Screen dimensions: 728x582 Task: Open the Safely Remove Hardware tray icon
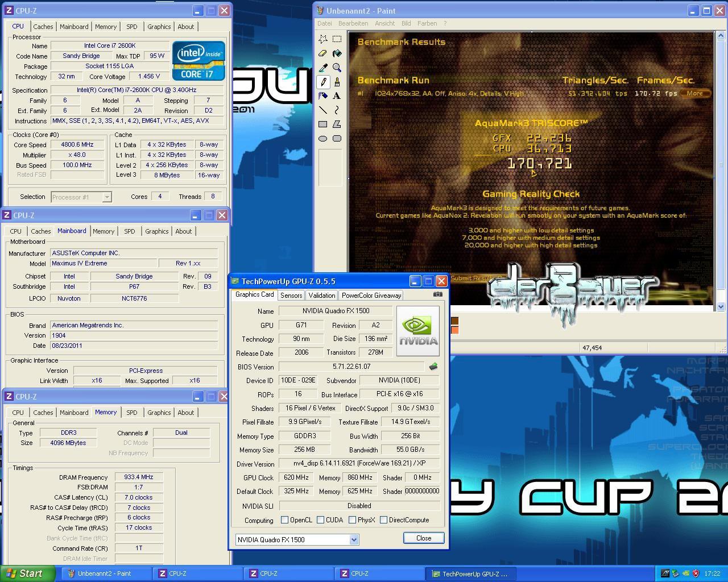click(675, 573)
